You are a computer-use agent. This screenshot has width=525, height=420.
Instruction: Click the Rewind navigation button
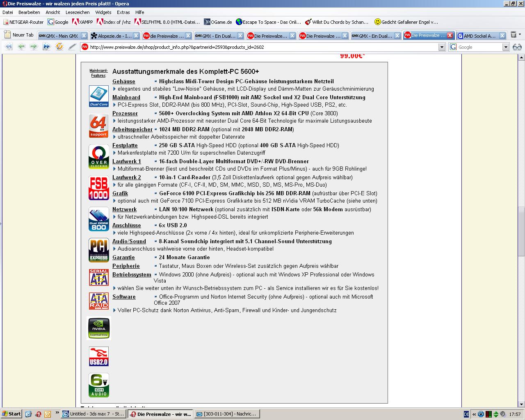tap(8, 47)
